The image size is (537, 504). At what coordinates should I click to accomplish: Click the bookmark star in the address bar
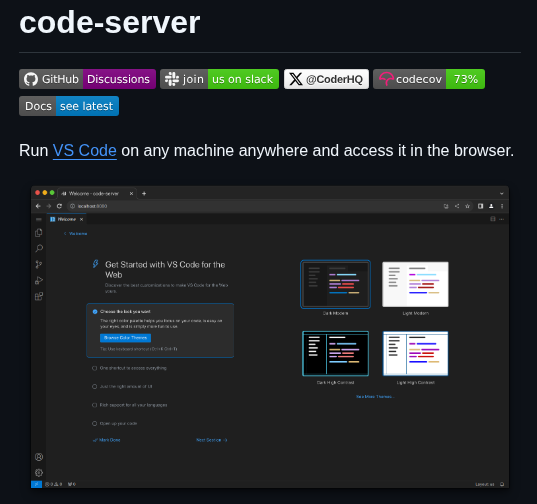(467, 206)
